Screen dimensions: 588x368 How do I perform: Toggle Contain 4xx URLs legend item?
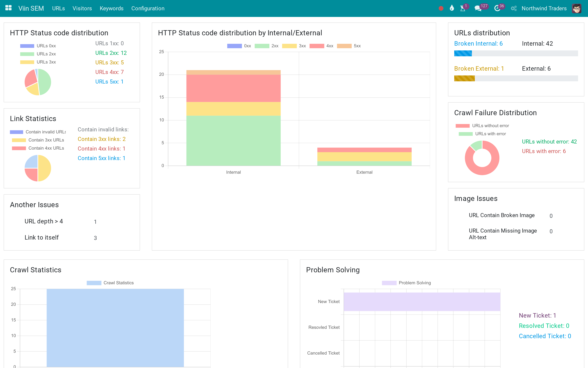(38, 148)
